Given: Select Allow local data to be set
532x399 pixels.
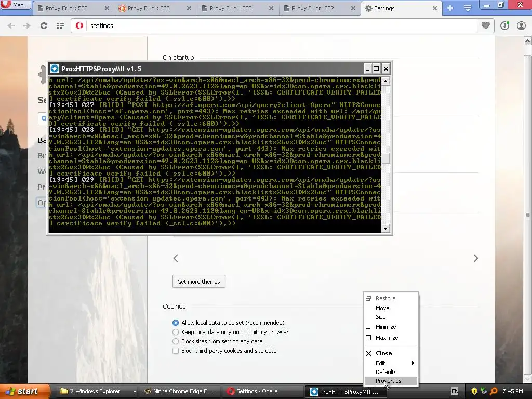Looking at the screenshot, I should tap(176, 323).
